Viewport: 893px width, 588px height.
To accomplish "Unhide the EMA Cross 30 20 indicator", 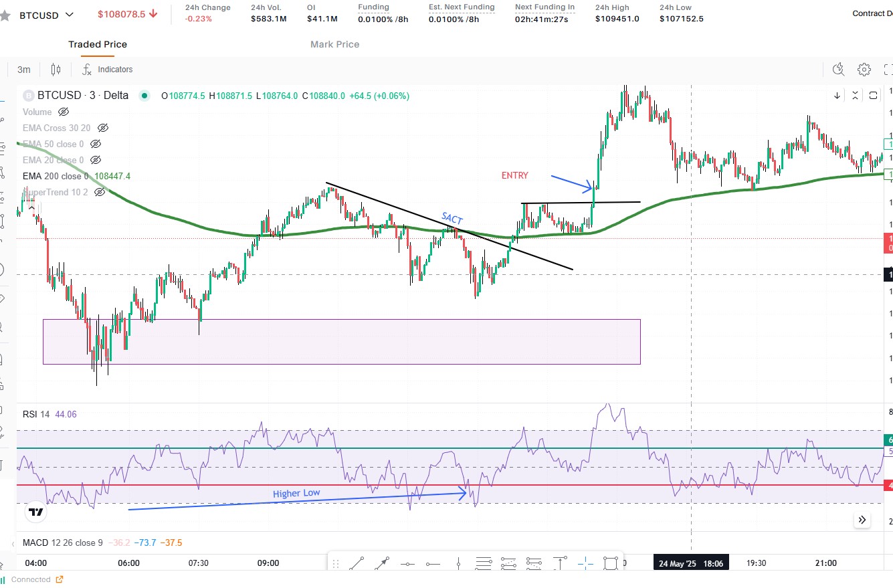I will pos(102,128).
